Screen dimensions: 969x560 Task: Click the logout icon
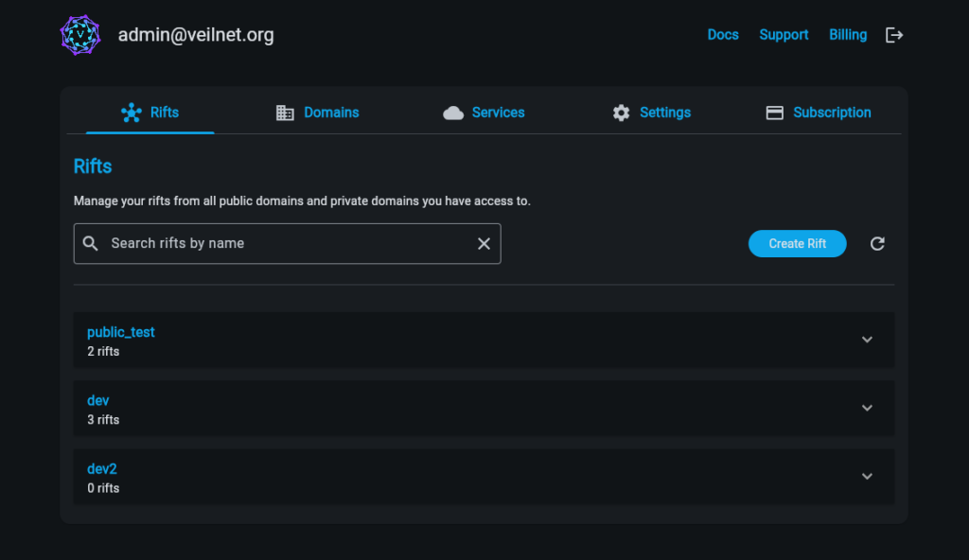894,35
